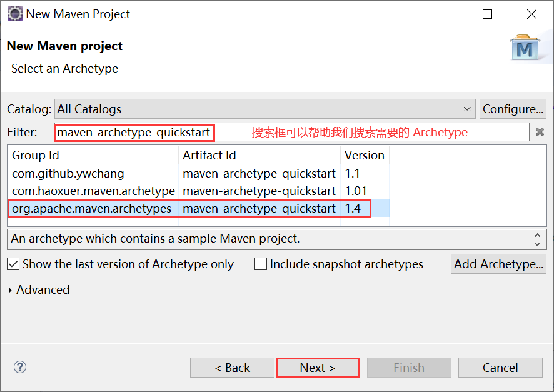This screenshot has width=554, height=392.
Task: Click the up chevron beside the description box
Action: coord(536,236)
